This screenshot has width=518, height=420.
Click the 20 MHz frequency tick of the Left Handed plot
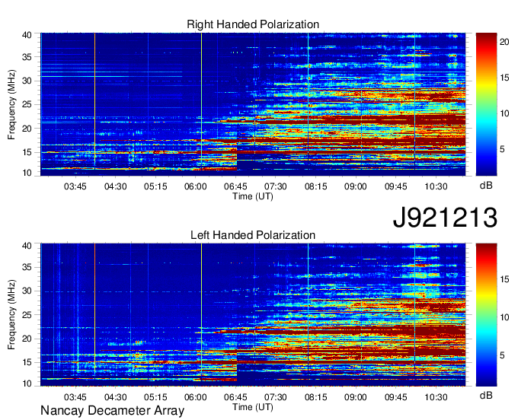(27, 339)
